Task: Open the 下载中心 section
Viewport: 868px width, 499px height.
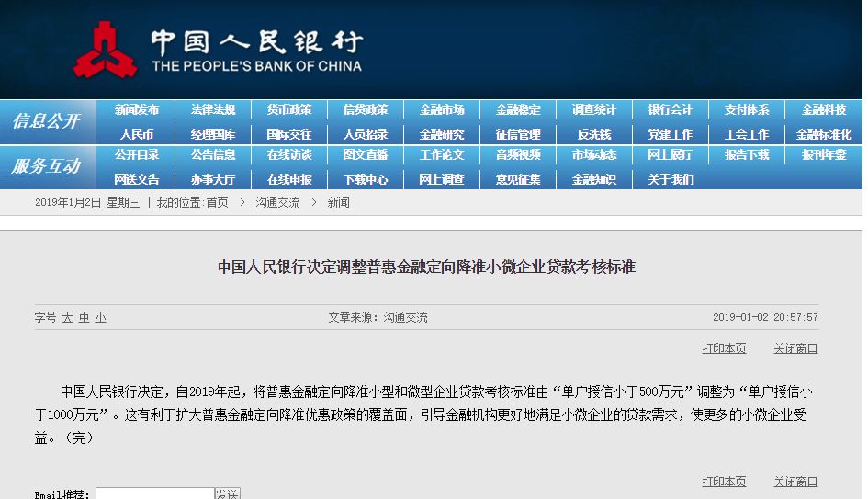Action: (x=366, y=179)
